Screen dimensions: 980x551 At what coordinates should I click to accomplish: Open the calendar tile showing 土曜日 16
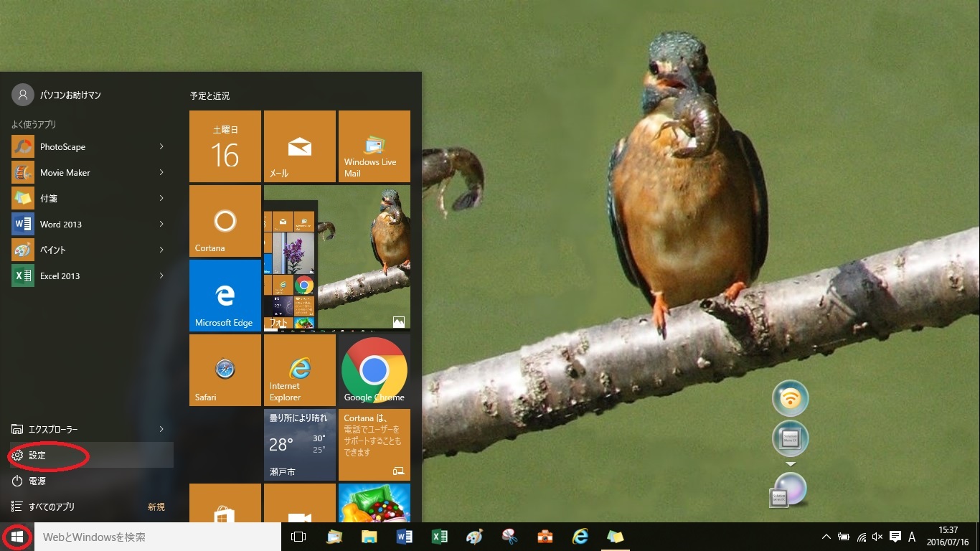click(225, 146)
